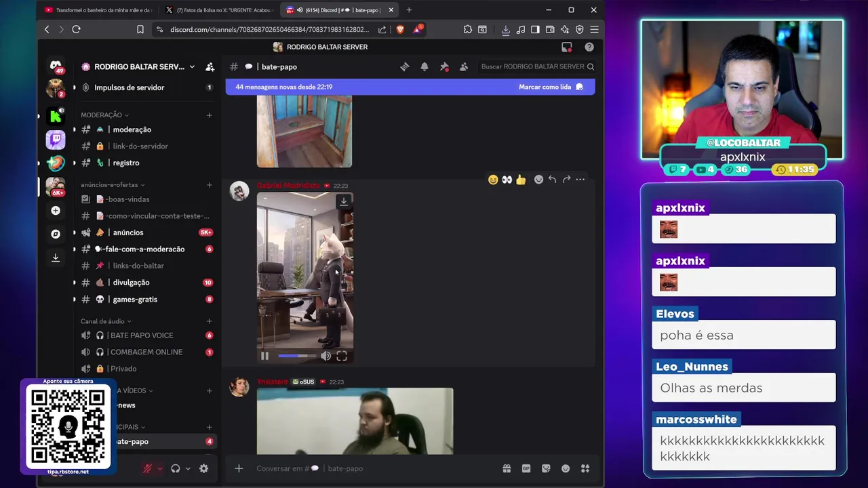Reply to Gabriel Madridista's message

pyautogui.click(x=552, y=180)
